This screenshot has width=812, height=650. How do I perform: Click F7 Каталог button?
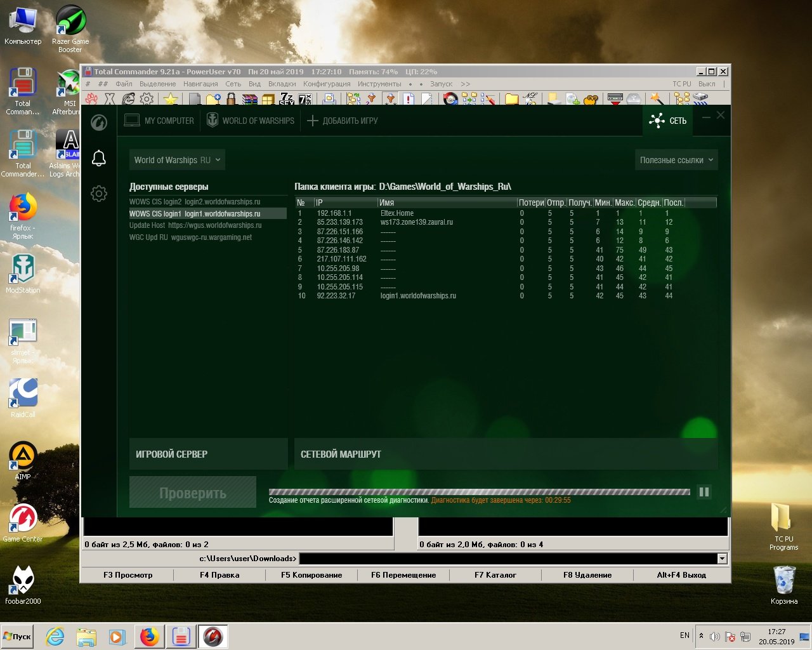(x=495, y=575)
